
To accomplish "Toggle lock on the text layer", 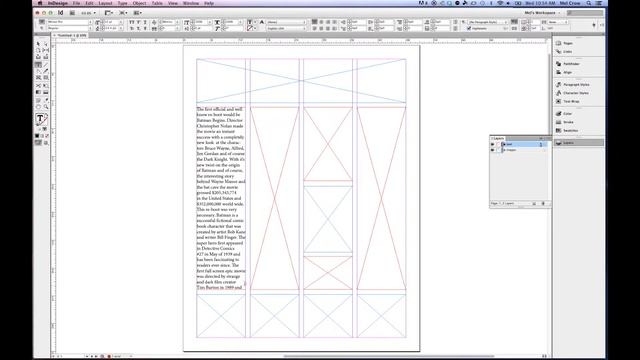I will pyautogui.click(x=498, y=144).
